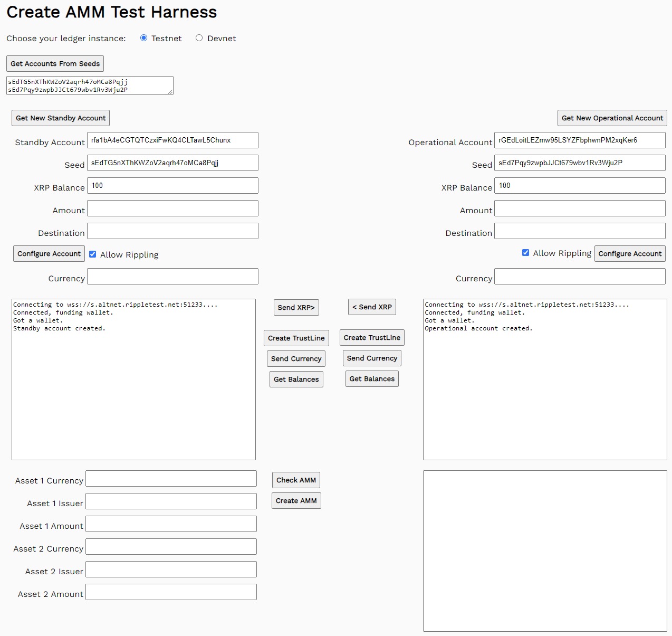The height and width of the screenshot is (636, 672).
Task: Toggle Allow Rippling for the standby account
Action: (93, 254)
